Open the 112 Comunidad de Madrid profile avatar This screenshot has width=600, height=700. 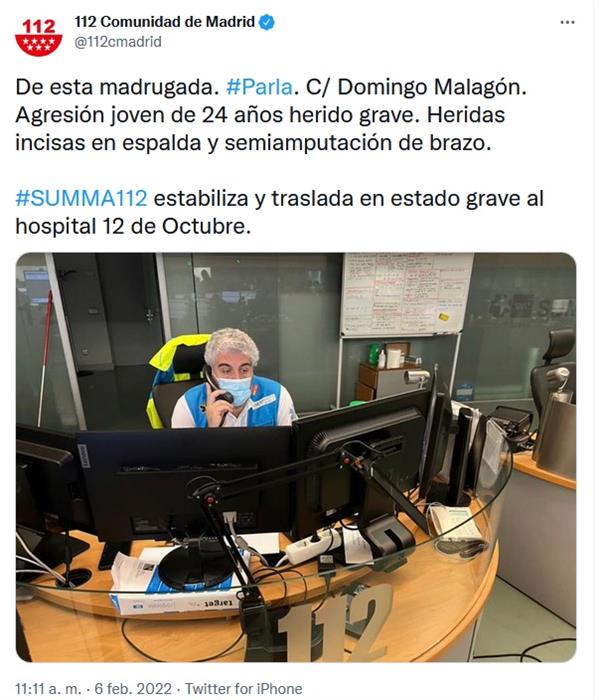pyautogui.click(x=38, y=38)
